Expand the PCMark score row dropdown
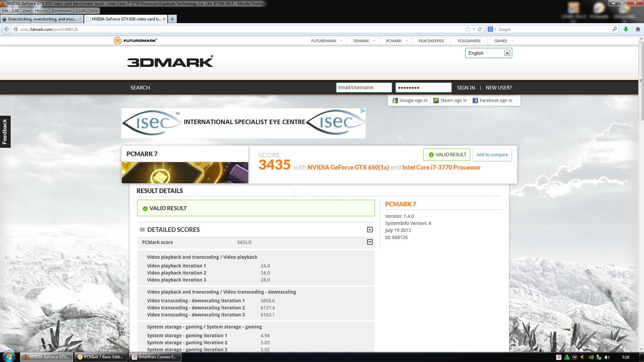Screen dimensions: 644x362 [370, 242]
